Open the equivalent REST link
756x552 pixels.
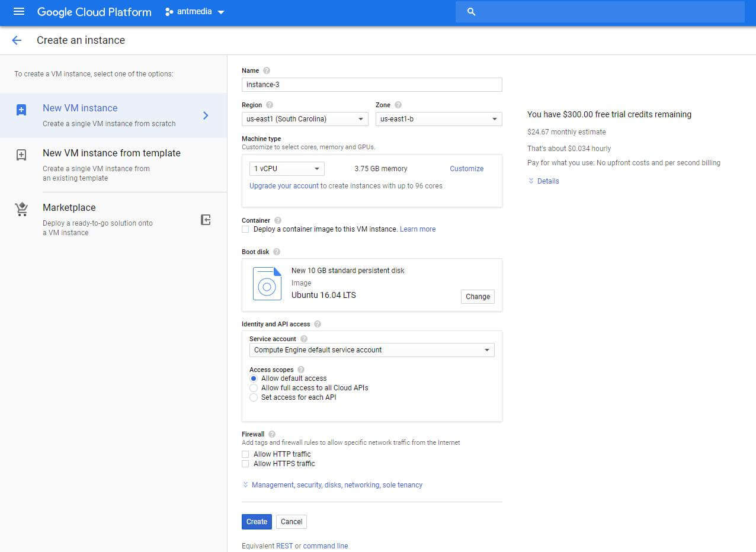pos(284,546)
